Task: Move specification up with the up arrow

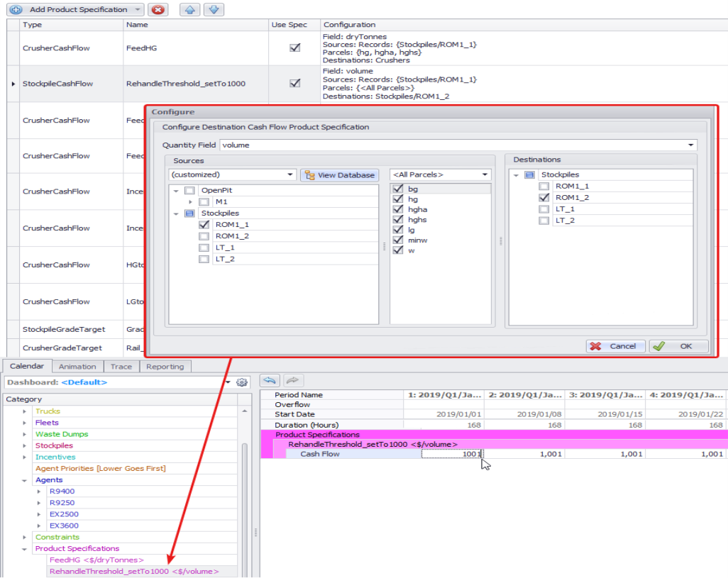Action: (x=189, y=10)
